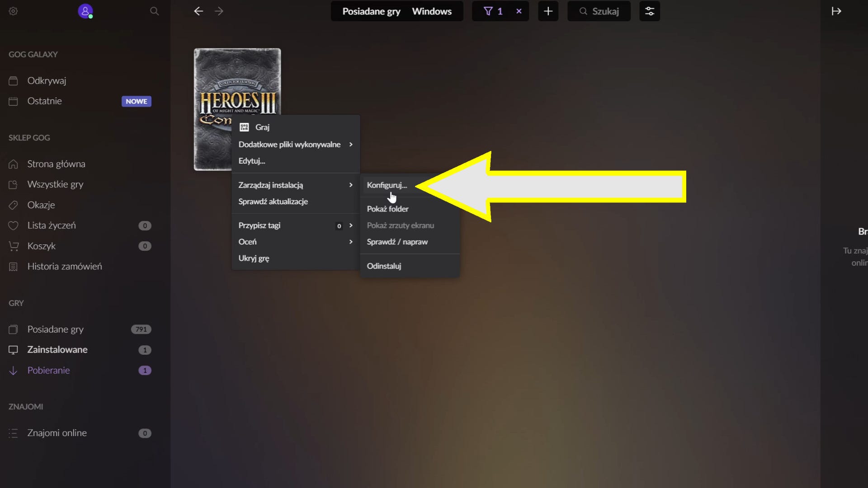Clear the filter with the X icon
This screenshot has height=488, width=868.
coord(519,11)
